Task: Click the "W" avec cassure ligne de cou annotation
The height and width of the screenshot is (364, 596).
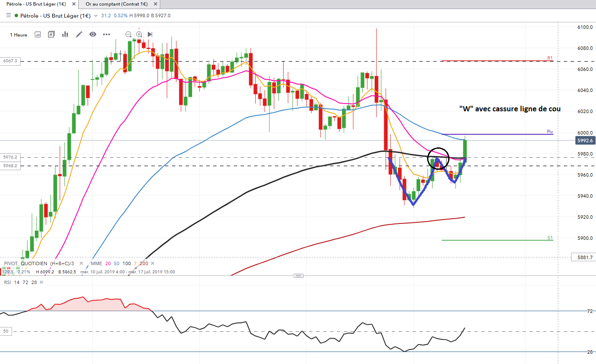Action: click(x=510, y=109)
